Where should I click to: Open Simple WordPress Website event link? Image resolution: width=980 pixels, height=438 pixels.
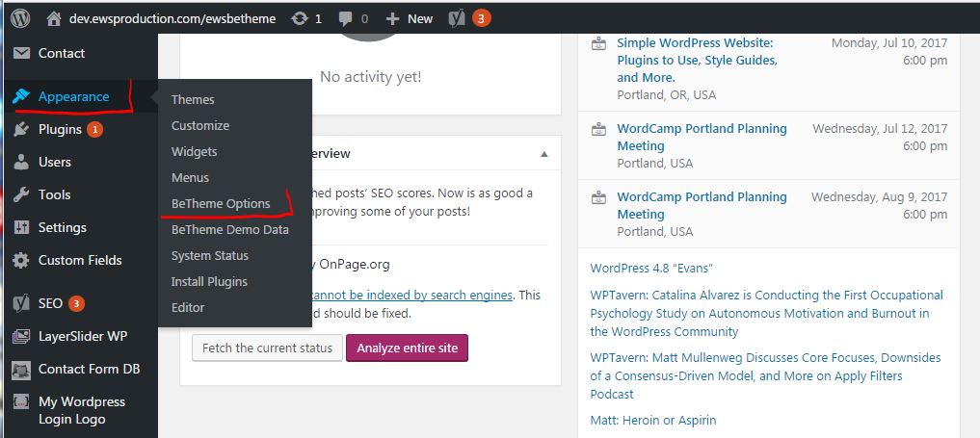point(697,61)
